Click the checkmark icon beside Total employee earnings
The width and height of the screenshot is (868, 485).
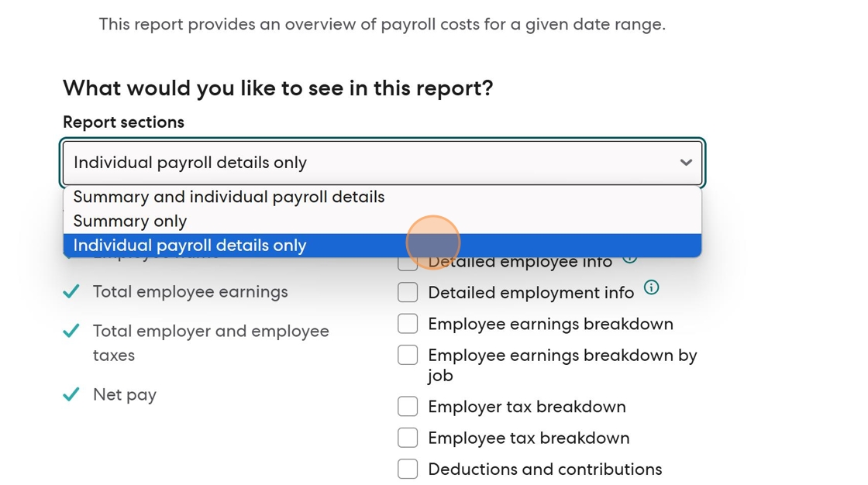[71, 292]
